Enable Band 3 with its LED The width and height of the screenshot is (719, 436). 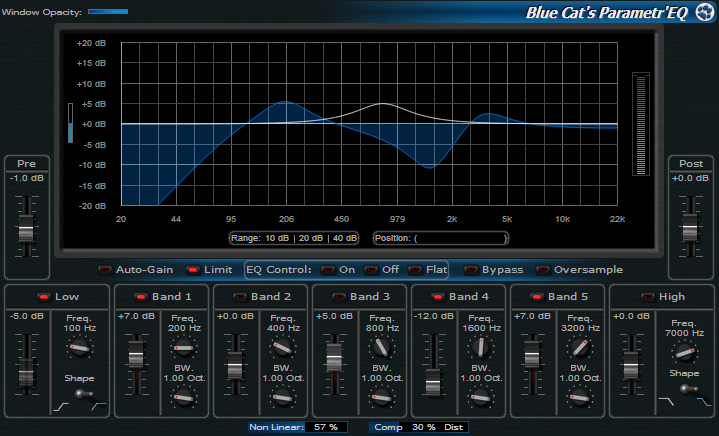point(339,297)
